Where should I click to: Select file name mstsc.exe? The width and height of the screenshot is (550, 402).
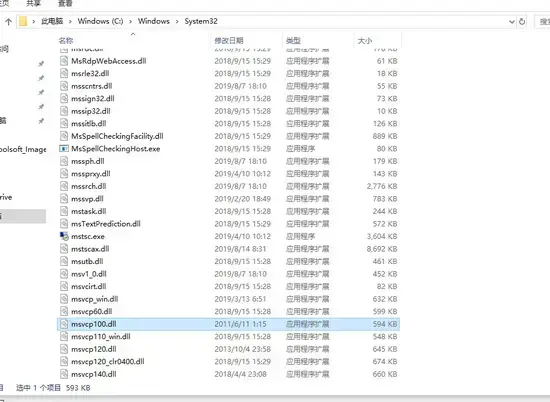tap(88, 236)
